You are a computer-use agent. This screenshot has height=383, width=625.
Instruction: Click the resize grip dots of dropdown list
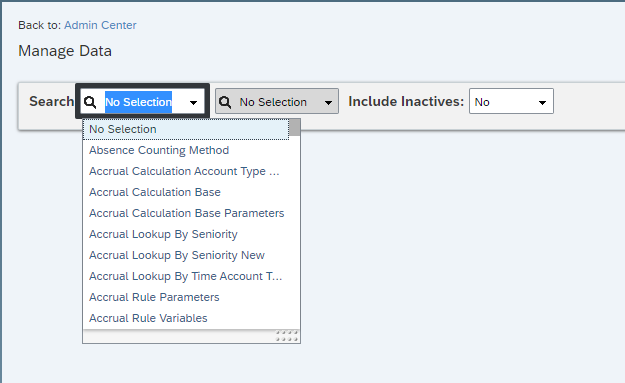(287, 336)
